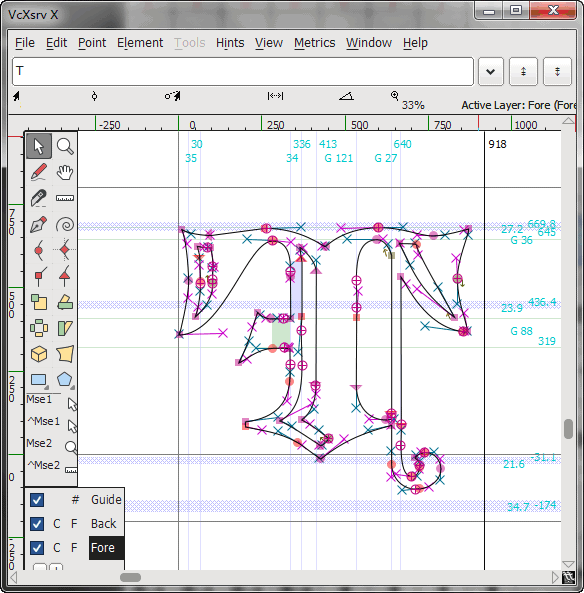This screenshot has height=593, width=584.
Task: Toggle visibility of the Guide layer
Action: click(x=37, y=500)
